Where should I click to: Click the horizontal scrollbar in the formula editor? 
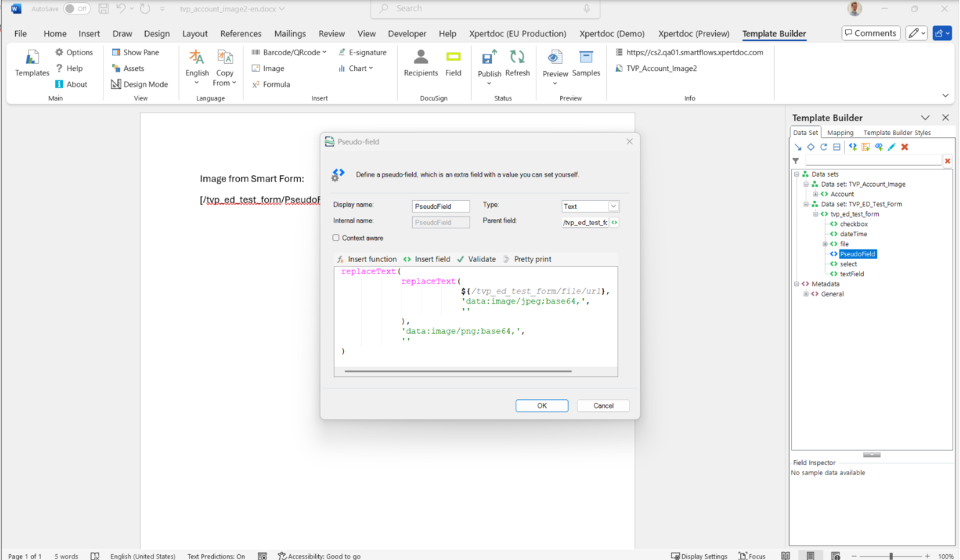click(458, 371)
